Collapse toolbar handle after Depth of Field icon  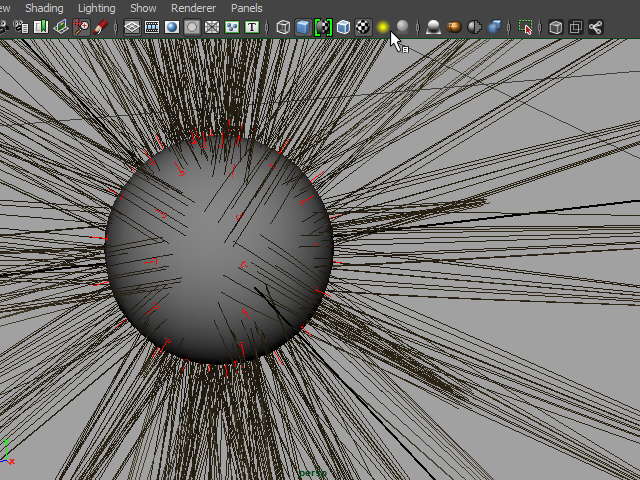tap(509, 27)
